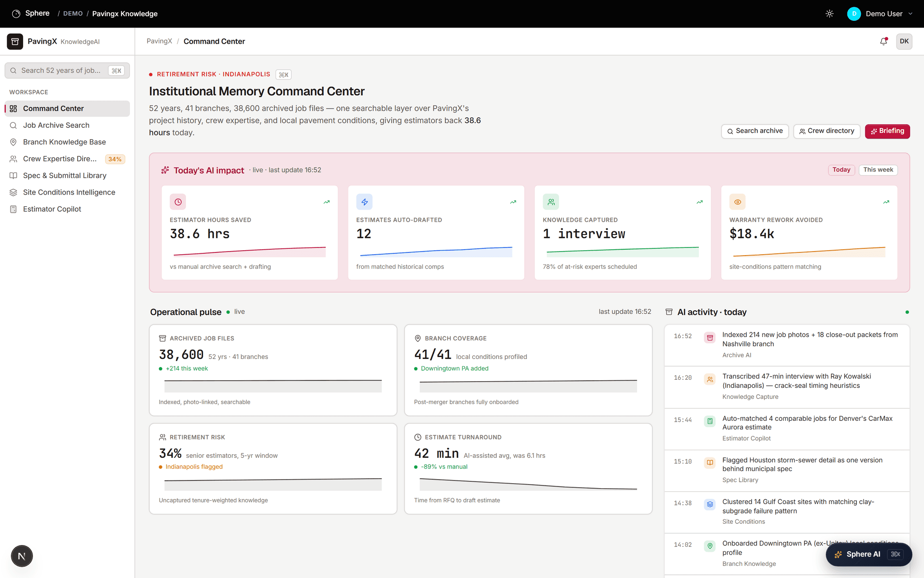The image size is (924, 578).
Task: Switch AI impact to This week
Action: click(878, 170)
